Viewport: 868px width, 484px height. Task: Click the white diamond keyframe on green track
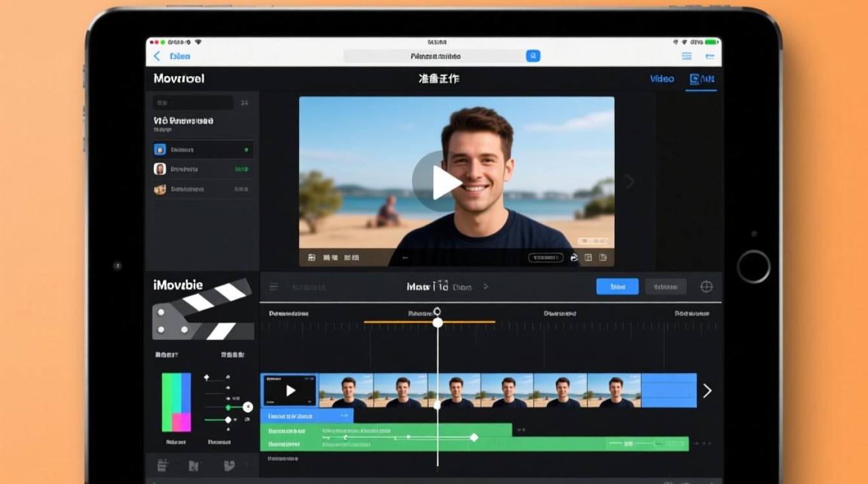pyautogui.click(x=474, y=438)
